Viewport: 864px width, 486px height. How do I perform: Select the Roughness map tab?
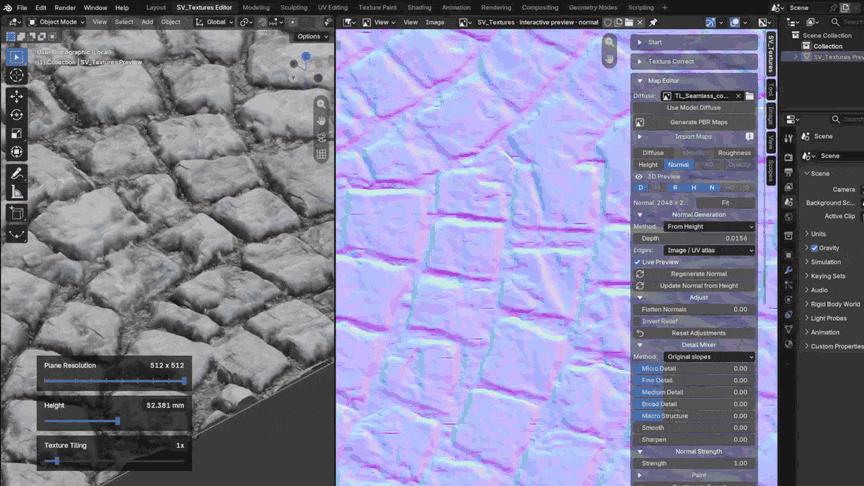tap(734, 153)
